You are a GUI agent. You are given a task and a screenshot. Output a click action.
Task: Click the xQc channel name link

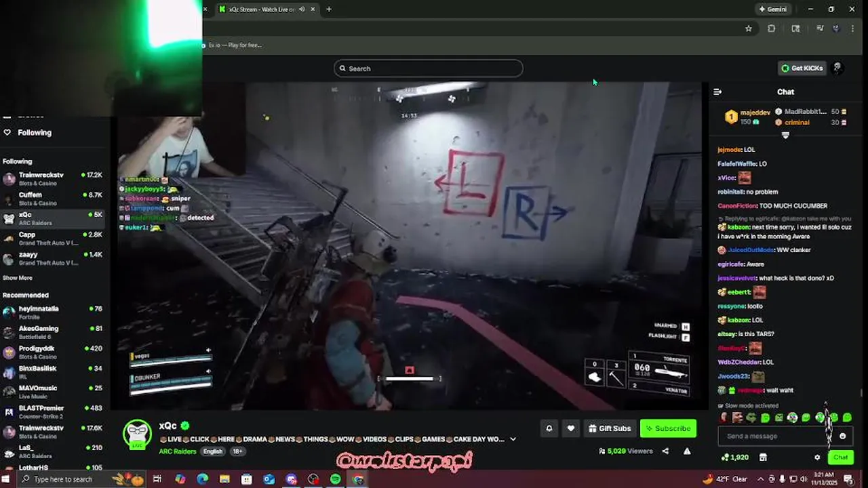pos(167,426)
